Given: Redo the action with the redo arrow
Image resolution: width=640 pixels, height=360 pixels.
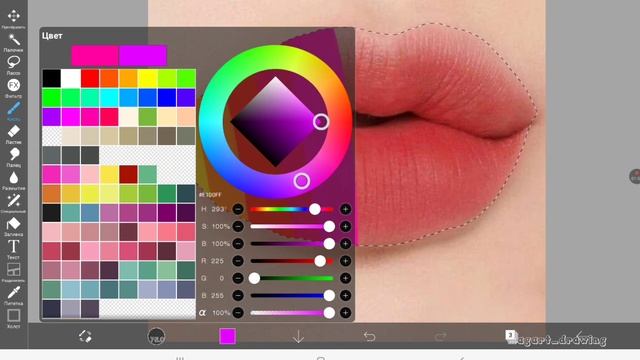Looking at the screenshot, I should tap(440, 336).
